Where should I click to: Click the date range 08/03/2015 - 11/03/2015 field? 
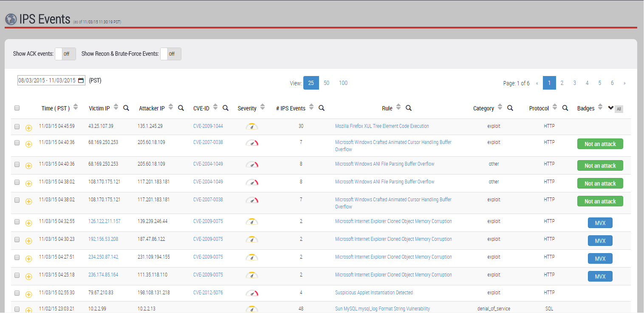pos(51,80)
